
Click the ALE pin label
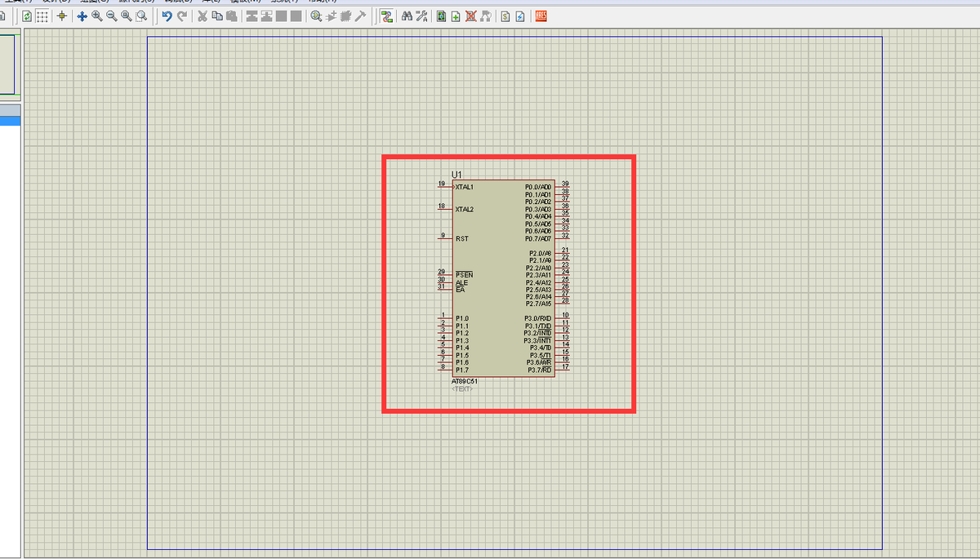point(461,282)
